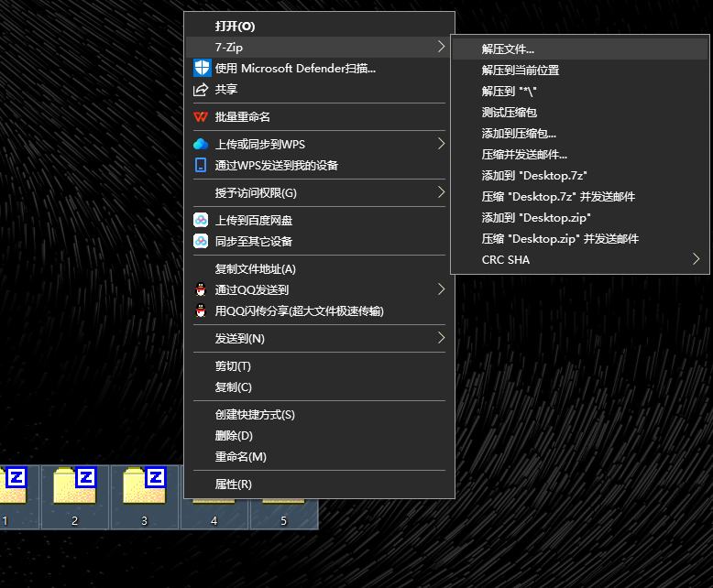Choose 删除(D) entry

click(x=319, y=435)
